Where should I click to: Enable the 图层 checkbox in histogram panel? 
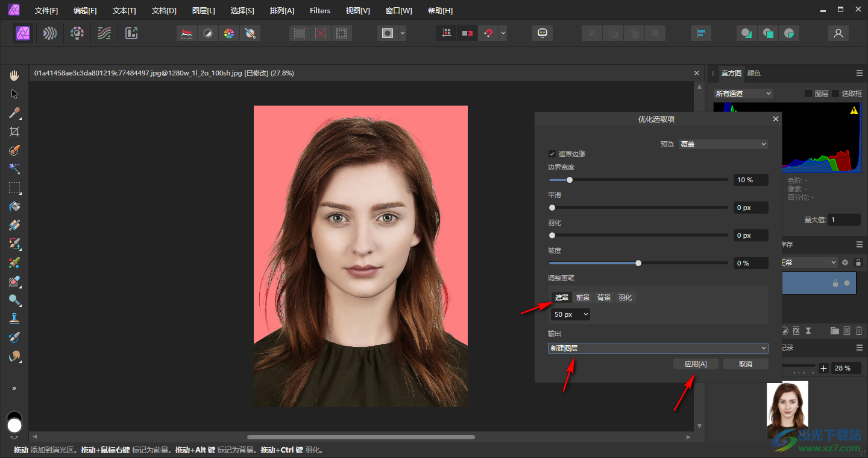pos(808,94)
